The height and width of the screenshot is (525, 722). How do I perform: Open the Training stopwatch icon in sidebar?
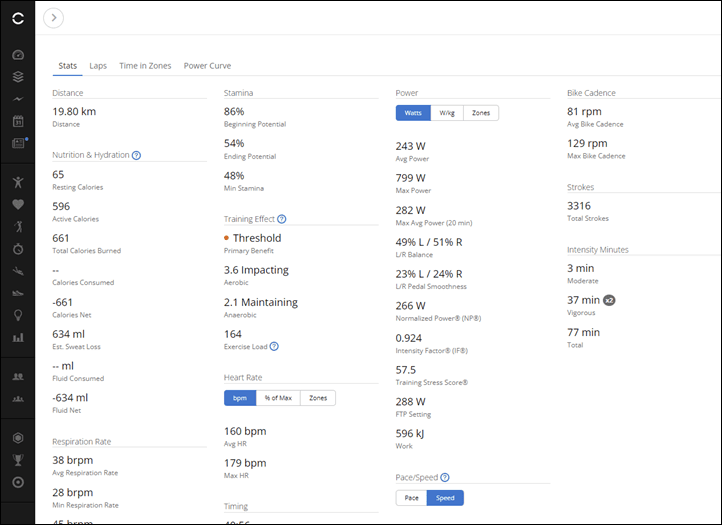coord(18,249)
